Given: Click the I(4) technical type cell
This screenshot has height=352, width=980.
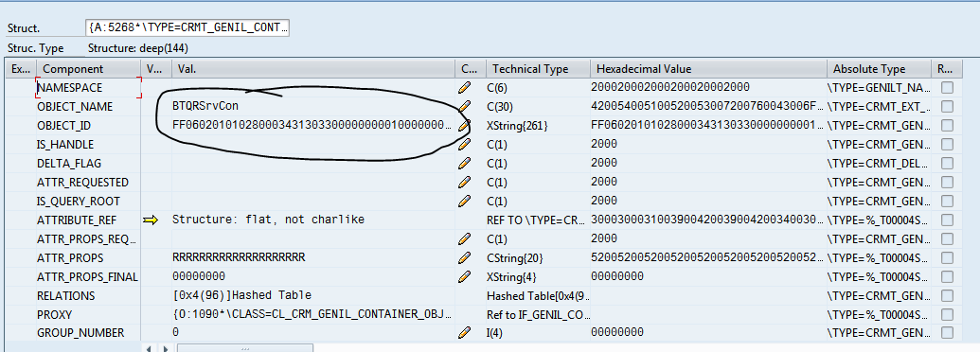Looking at the screenshot, I should click(x=538, y=333).
